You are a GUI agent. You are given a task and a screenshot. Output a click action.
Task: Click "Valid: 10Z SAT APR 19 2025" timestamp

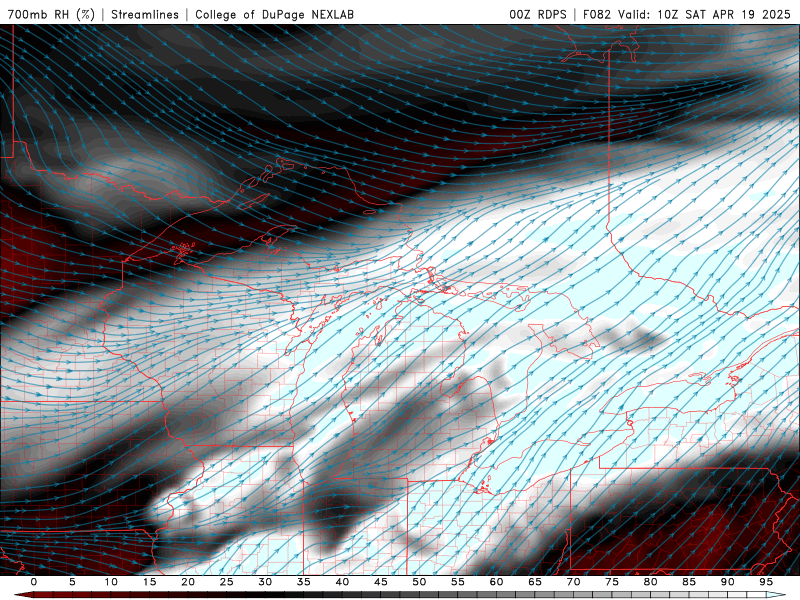coord(704,14)
